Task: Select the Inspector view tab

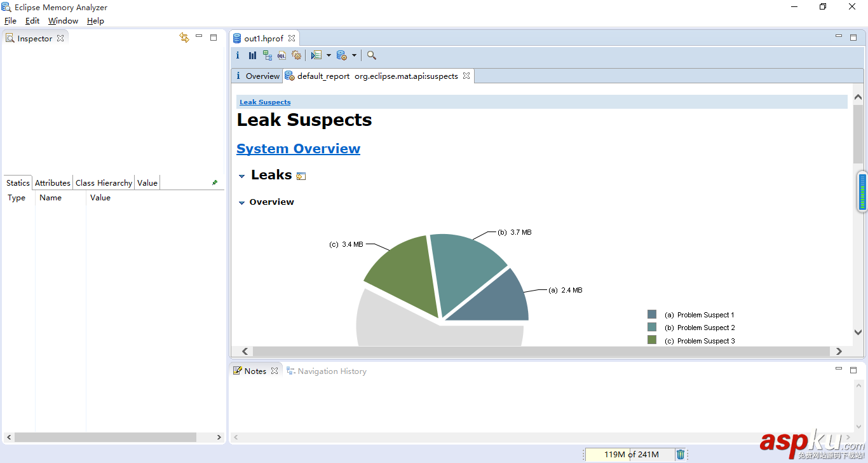Action: pos(35,38)
